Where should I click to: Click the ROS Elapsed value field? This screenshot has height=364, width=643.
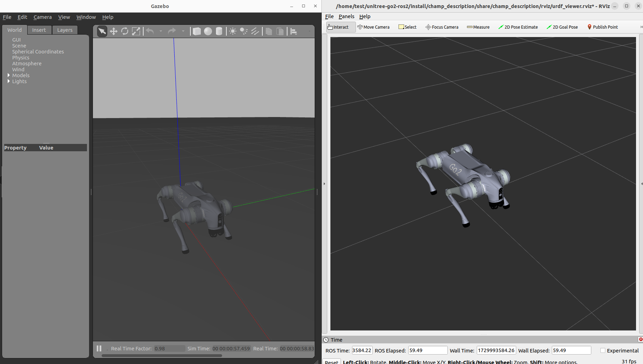(428, 350)
